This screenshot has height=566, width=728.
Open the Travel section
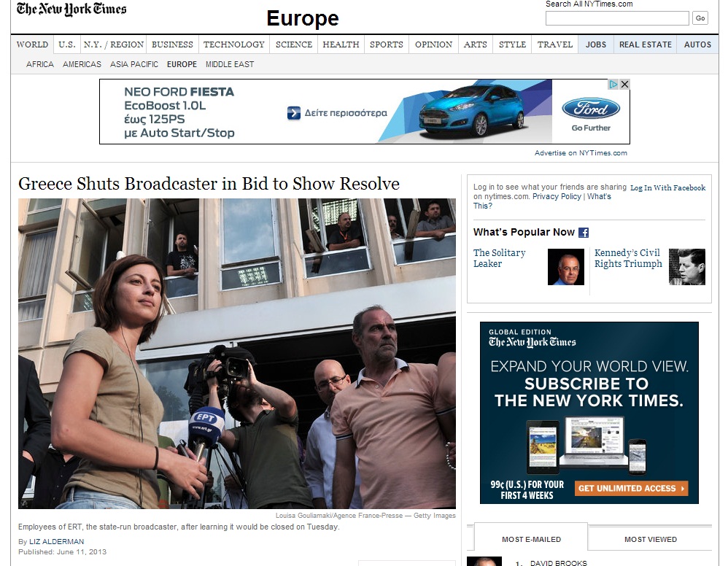coord(555,44)
